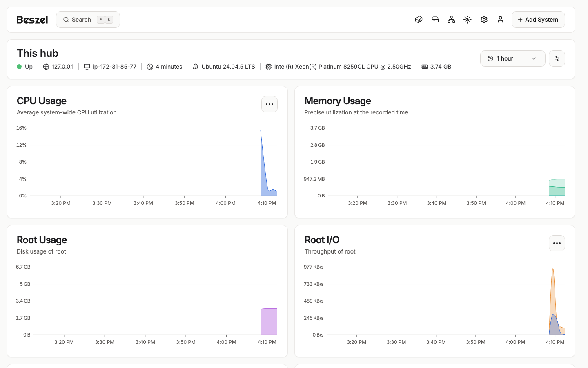
Task: Open CPU Usage options three-dot menu
Action: coord(269,104)
